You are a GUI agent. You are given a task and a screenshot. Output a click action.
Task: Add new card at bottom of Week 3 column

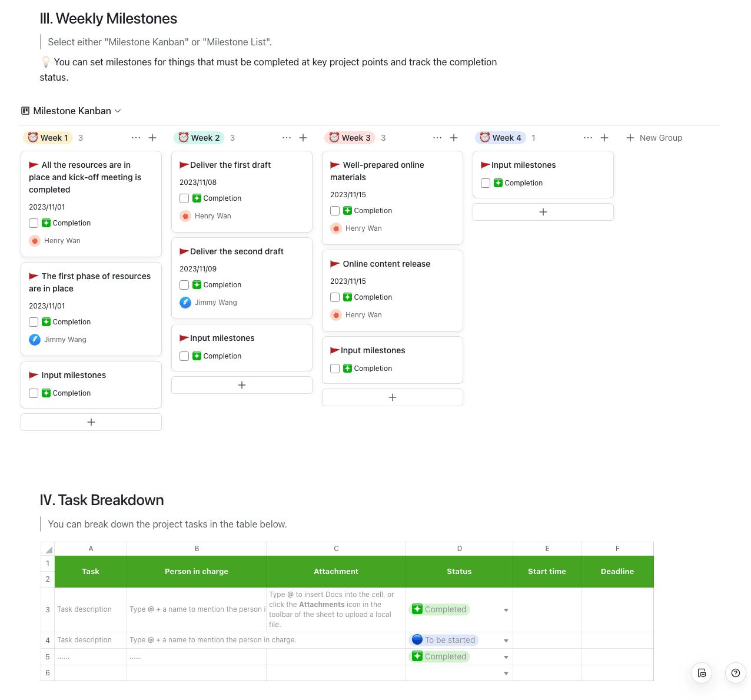coord(393,397)
